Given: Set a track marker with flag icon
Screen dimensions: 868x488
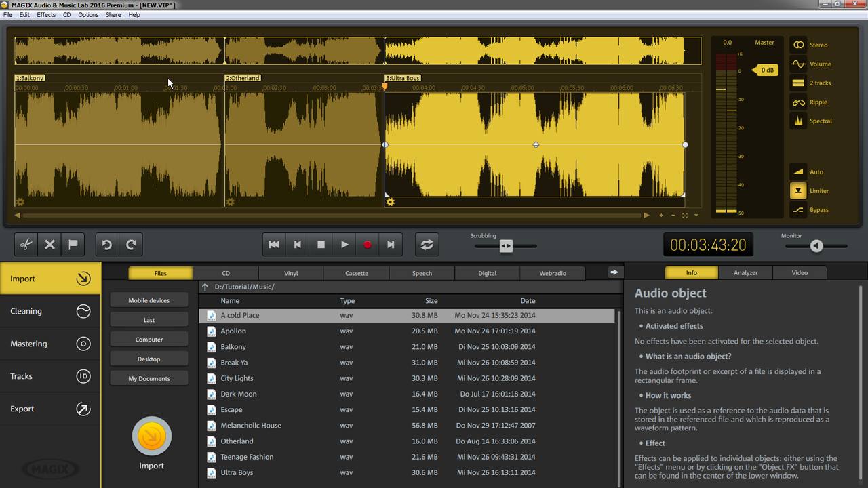Looking at the screenshot, I should (x=73, y=245).
